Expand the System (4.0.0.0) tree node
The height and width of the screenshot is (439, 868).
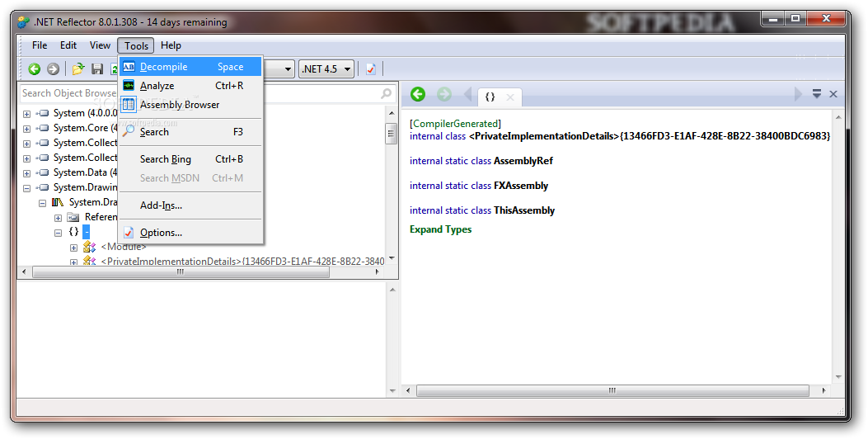[26, 114]
